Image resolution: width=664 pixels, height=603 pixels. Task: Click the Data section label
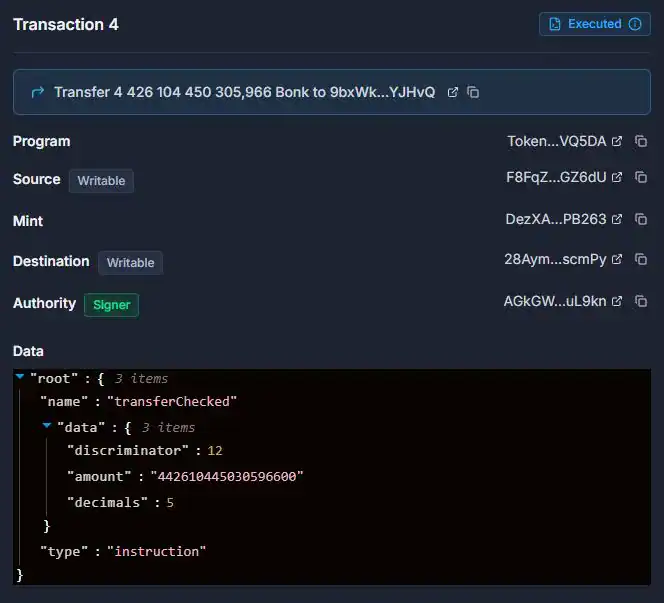pos(28,351)
